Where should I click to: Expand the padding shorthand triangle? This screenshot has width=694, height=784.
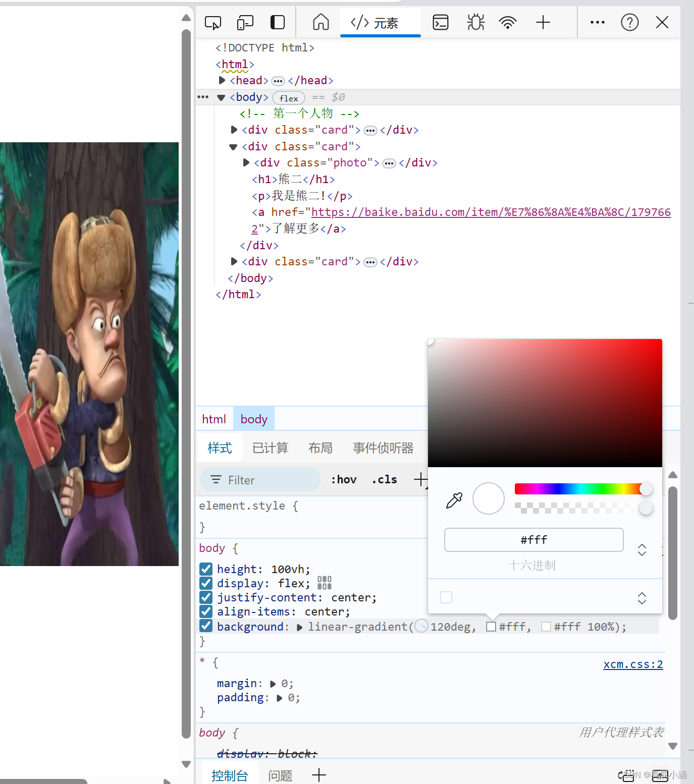(280, 698)
